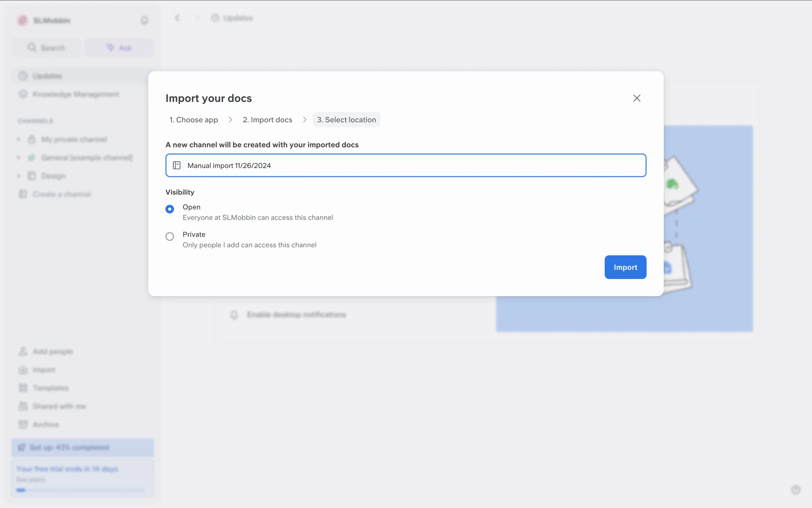Select the Private visibility radio button
812x508 pixels.
[x=170, y=237]
